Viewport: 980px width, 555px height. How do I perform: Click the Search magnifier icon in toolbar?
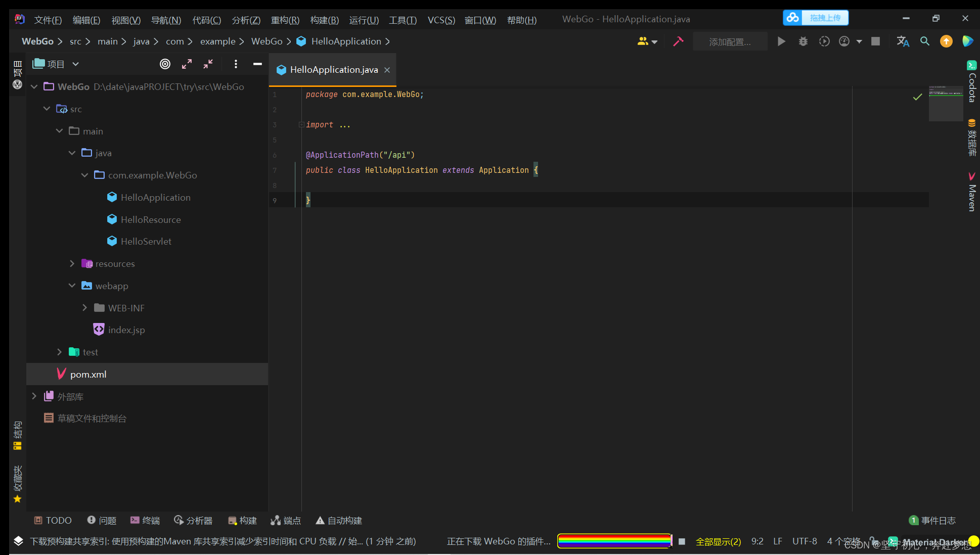point(924,41)
